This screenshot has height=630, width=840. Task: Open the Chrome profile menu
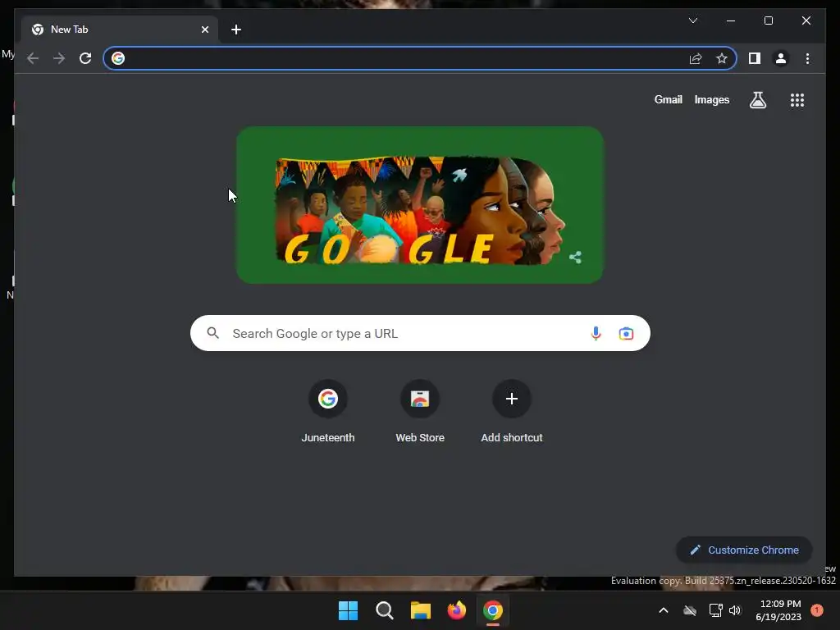[781, 58]
